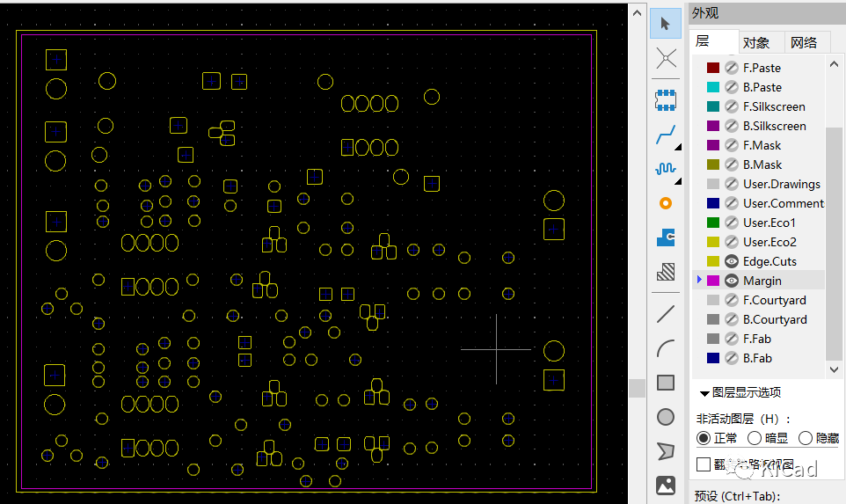The image size is (846, 504).
Task: Hide the Margin layer
Action: click(732, 281)
